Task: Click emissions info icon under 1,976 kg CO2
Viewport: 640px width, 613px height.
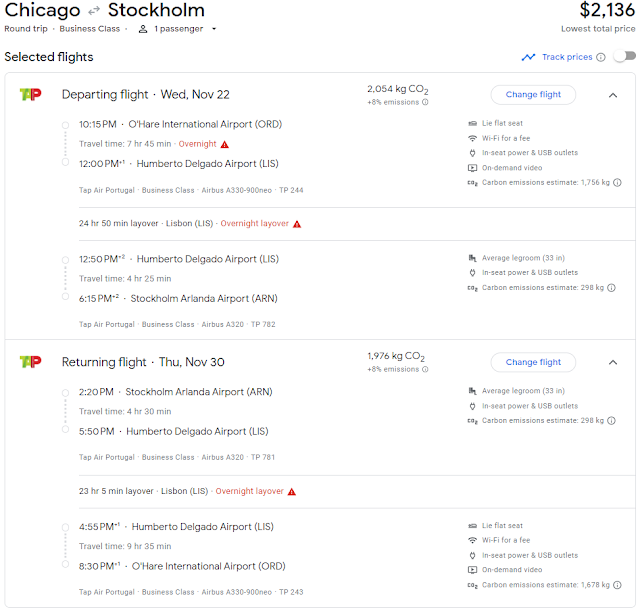Action: click(425, 369)
